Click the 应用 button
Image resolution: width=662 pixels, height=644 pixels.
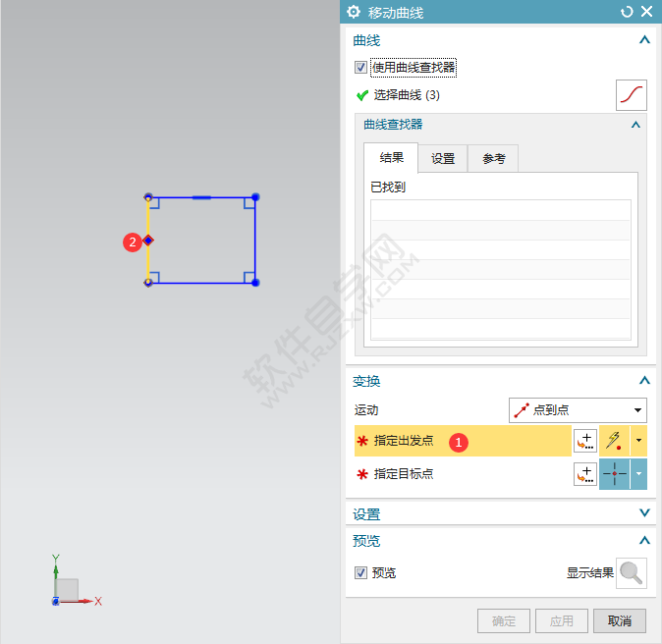(562, 620)
